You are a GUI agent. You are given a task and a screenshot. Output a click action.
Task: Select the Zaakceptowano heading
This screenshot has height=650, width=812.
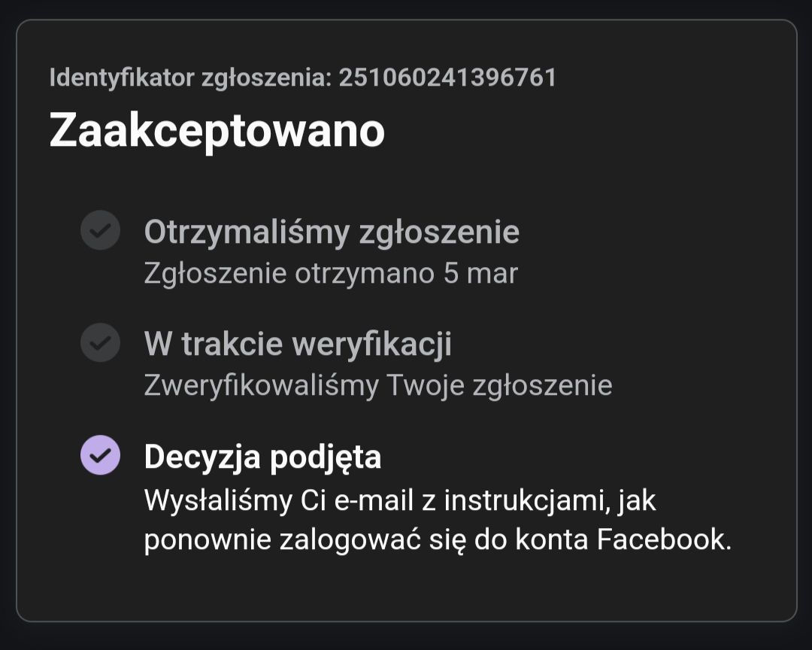216,129
